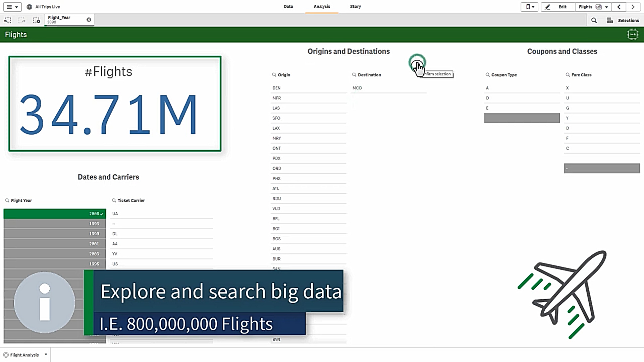Click the info circle icon on banner
Screen dimensions: 644x362
pyautogui.click(x=44, y=302)
